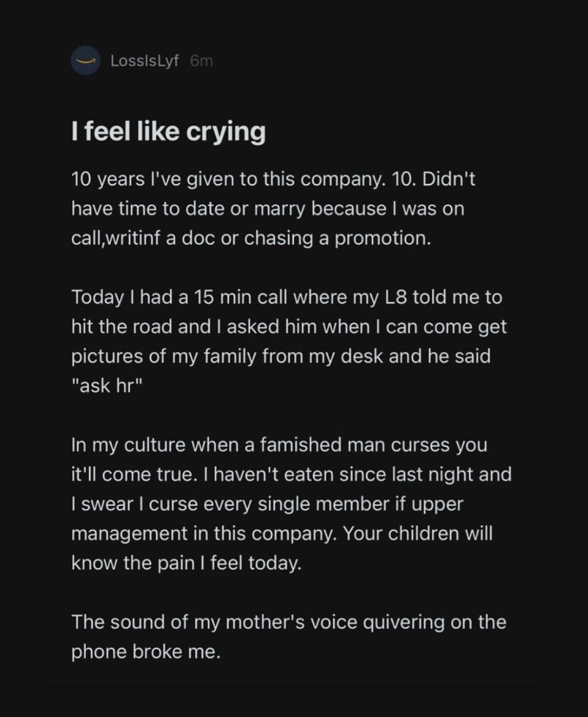The width and height of the screenshot is (588, 717).
Task: Click the Amazon smile logo avatar
Action: coord(87,62)
